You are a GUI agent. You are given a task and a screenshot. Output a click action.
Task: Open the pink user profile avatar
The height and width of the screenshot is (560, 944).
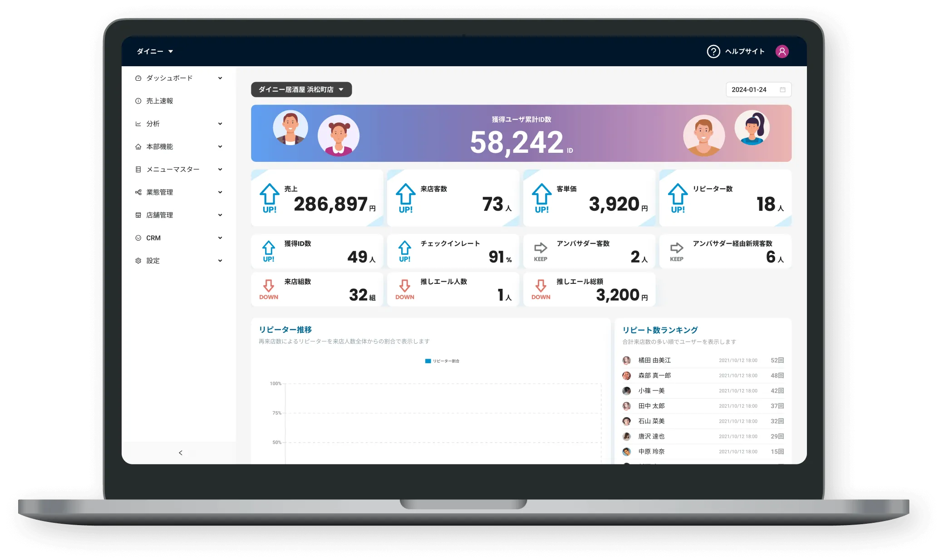pos(782,51)
